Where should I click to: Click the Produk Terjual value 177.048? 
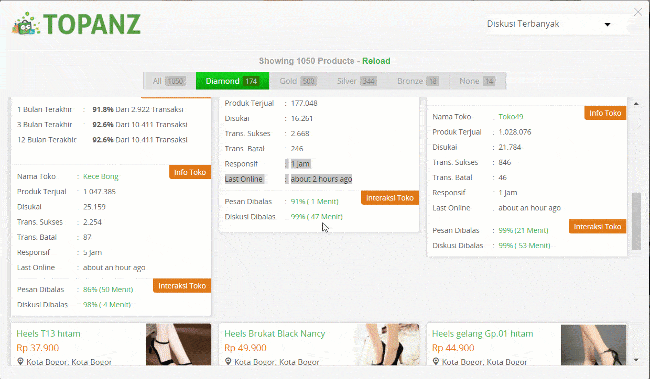click(x=304, y=103)
